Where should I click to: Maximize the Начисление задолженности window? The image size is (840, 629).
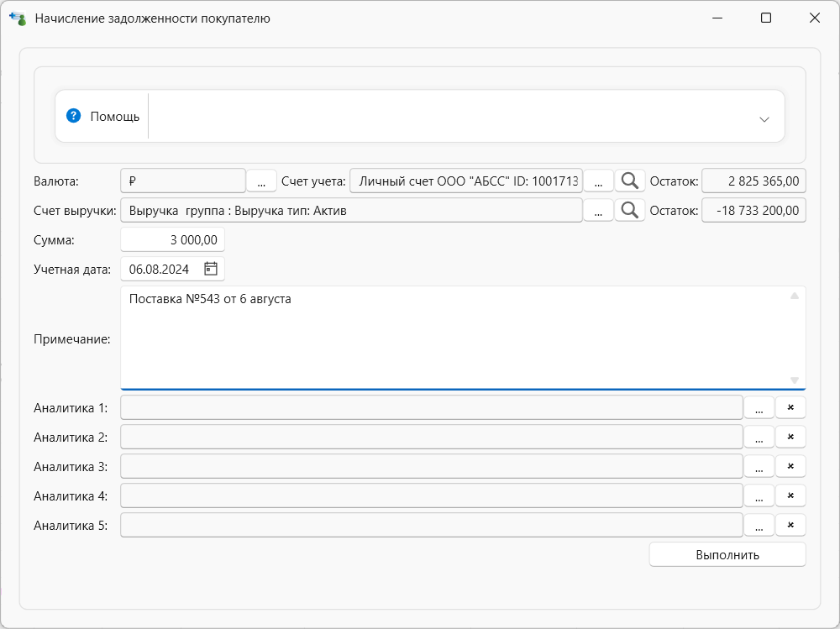point(766,18)
